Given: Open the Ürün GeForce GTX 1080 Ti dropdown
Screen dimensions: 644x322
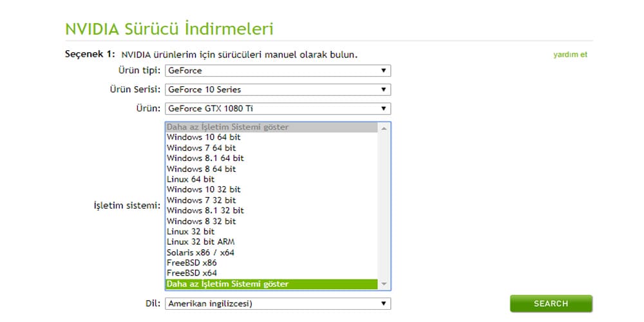Looking at the screenshot, I should click(x=278, y=109).
